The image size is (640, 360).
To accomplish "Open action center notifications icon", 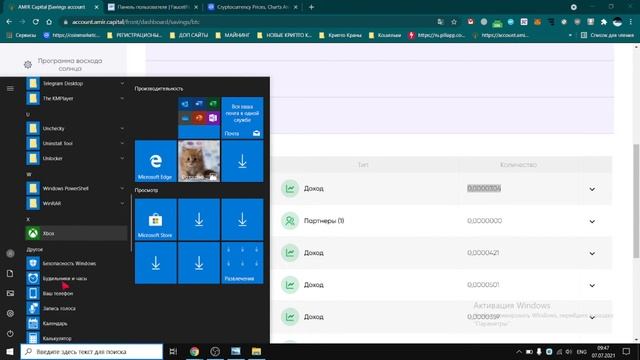I will [626, 351].
